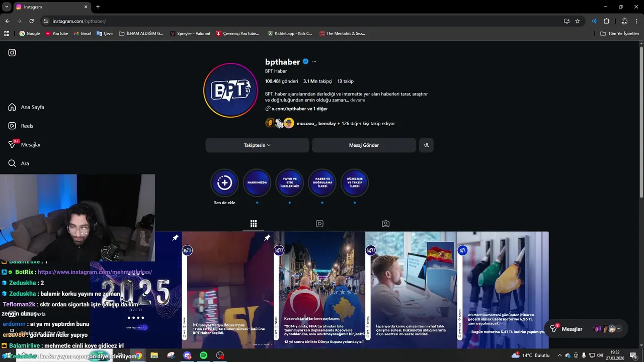Screen dimensions: 644x362
Task: Open Spotify from the taskbar
Action: pyautogui.click(x=203, y=355)
